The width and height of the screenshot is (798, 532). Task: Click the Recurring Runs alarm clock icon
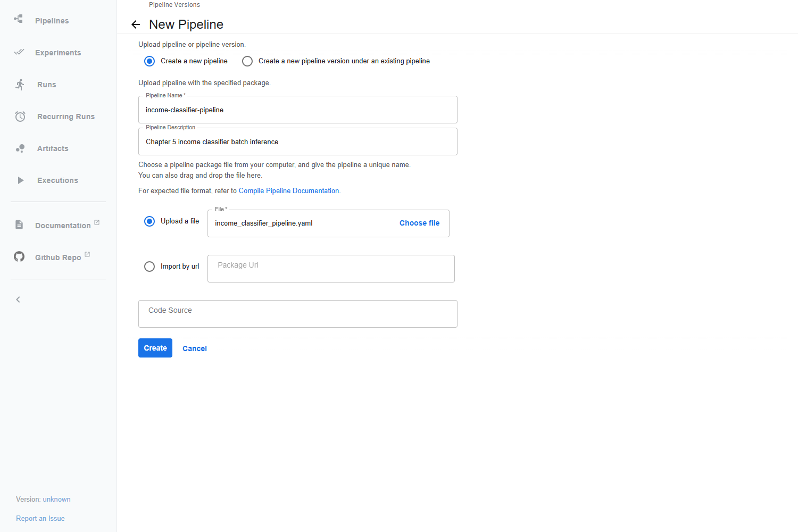20,117
